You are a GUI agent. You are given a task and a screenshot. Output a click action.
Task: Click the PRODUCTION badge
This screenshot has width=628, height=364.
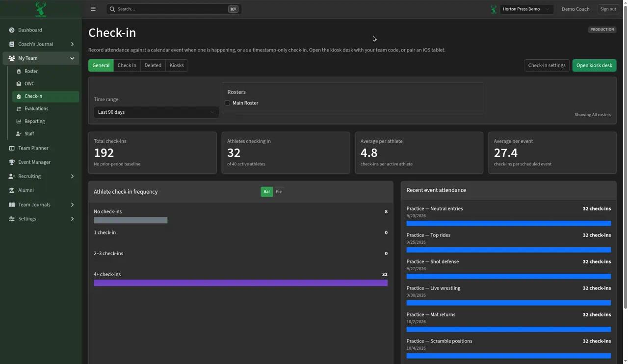point(602,29)
